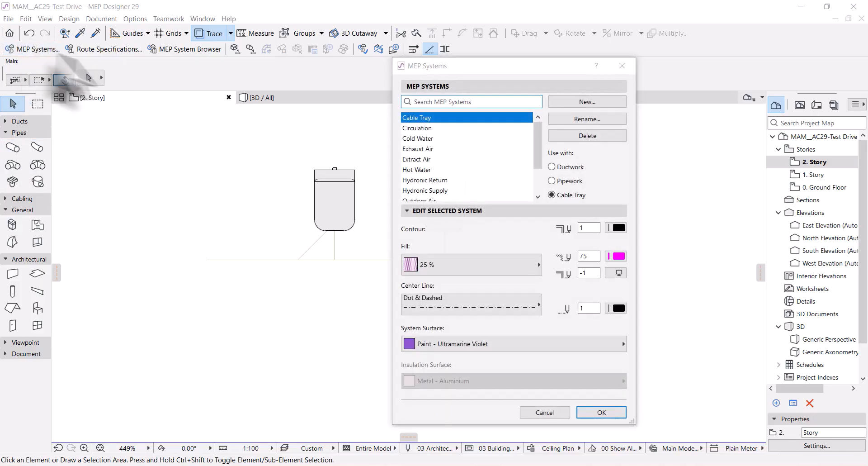
Task: Click the New... button
Action: [587, 102]
